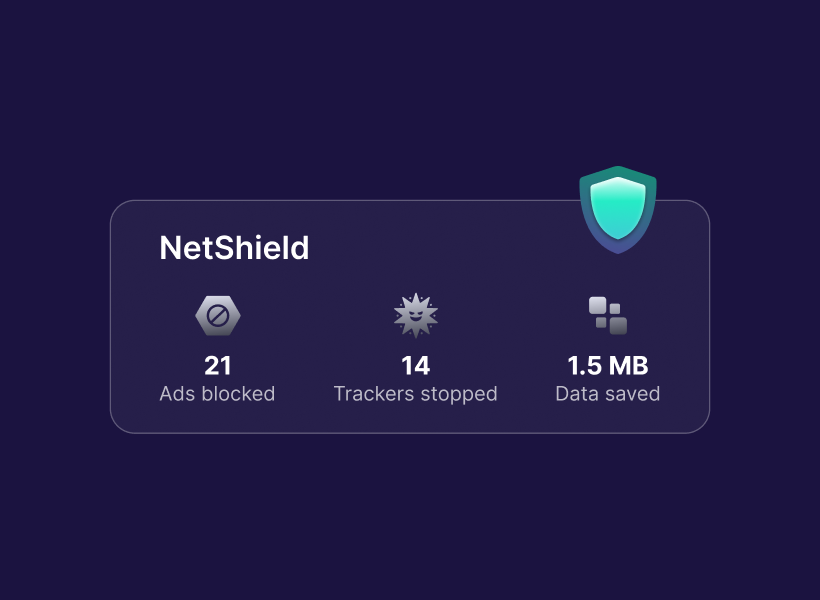Select the NetShield heading text
The height and width of the screenshot is (600, 820).
pyautogui.click(x=234, y=248)
